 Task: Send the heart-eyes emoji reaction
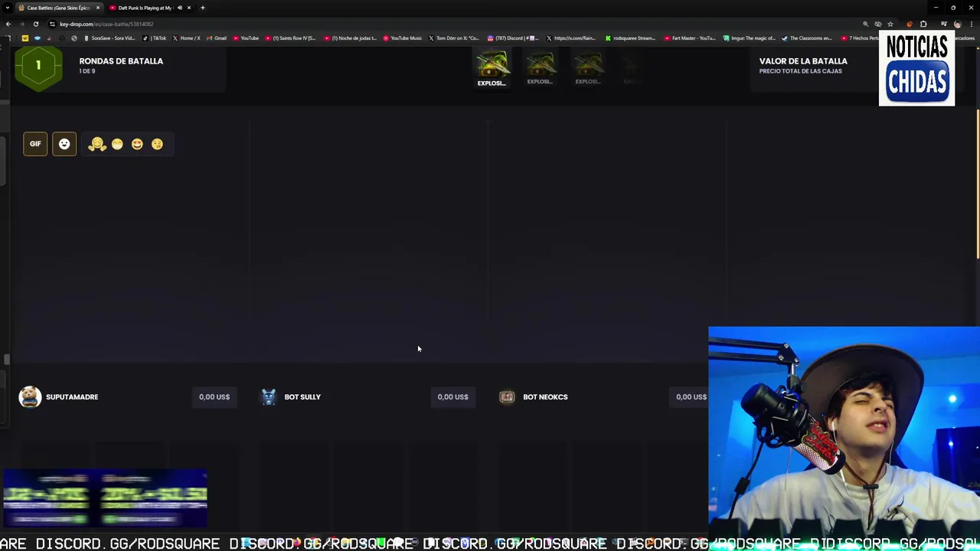coord(137,144)
